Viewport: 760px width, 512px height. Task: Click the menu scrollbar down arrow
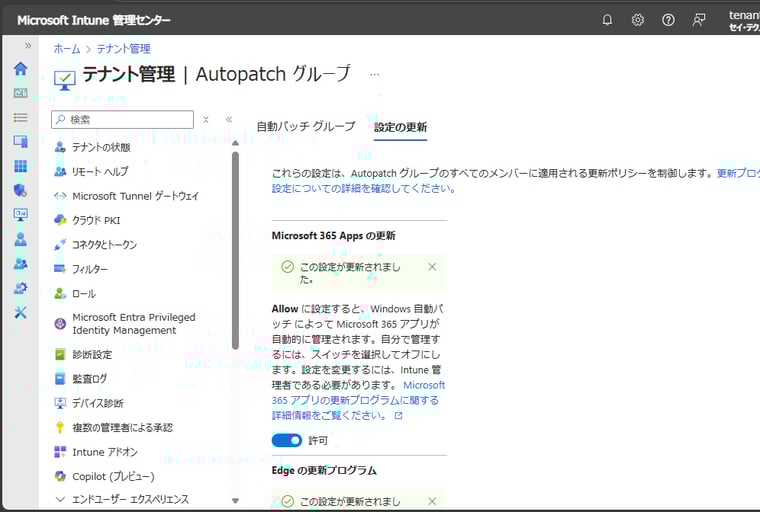[235, 501]
